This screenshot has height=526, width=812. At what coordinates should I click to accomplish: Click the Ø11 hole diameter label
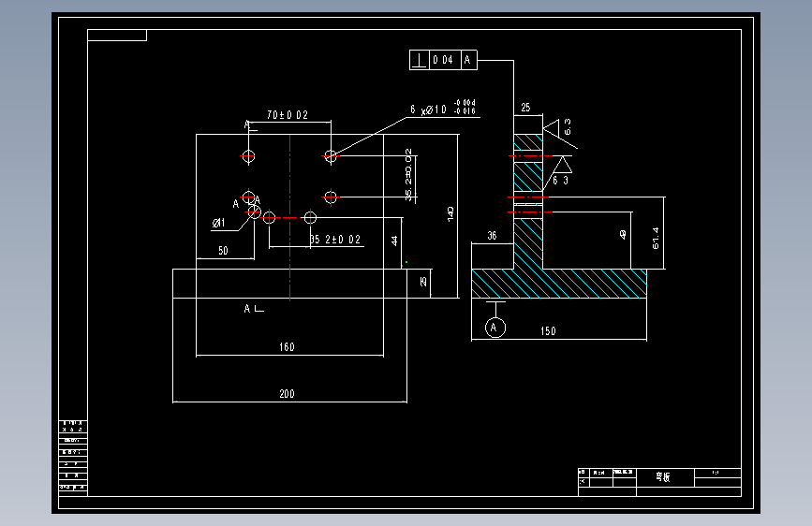[x=218, y=223]
